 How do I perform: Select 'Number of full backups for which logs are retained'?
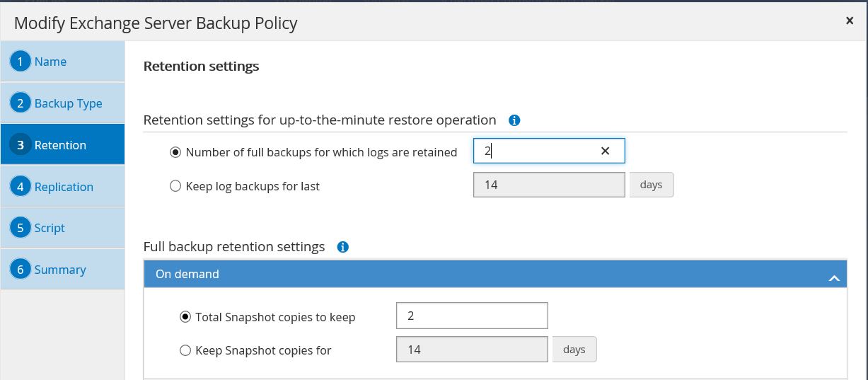[x=176, y=152]
